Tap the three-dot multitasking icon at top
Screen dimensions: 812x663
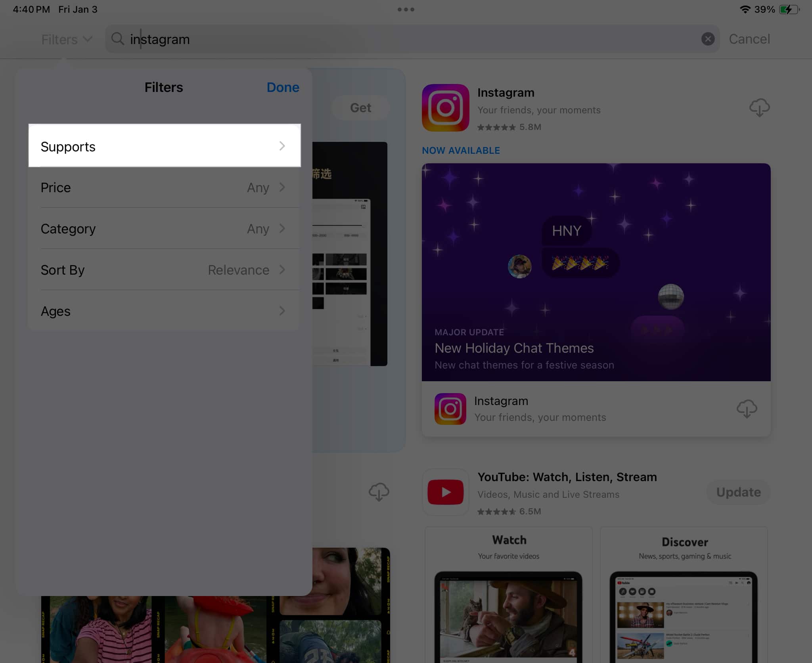[x=406, y=9]
